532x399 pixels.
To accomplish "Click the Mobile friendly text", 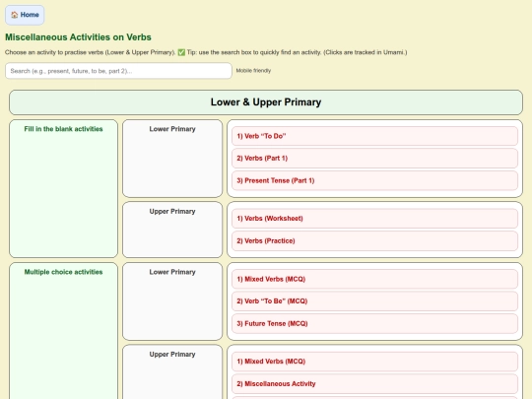I will tap(253, 71).
